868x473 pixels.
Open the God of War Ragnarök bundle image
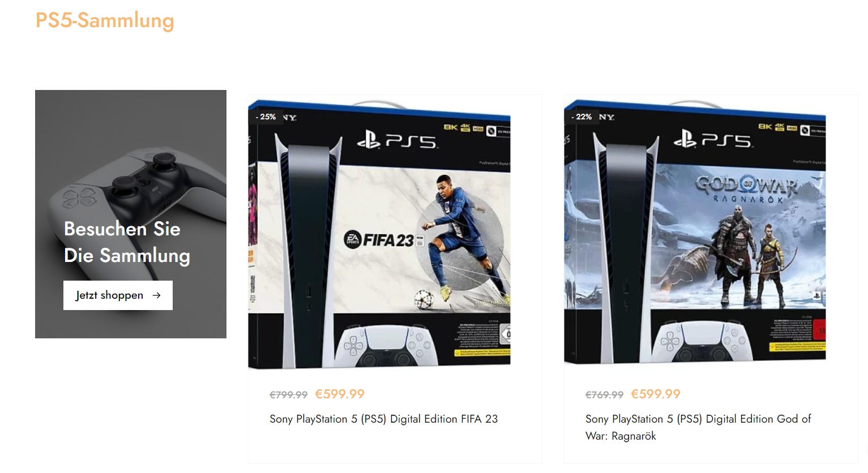695,233
